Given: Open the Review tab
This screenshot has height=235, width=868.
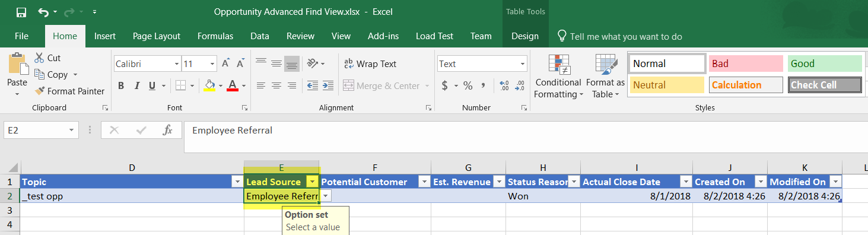Looking at the screenshot, I should coord(300,36).
